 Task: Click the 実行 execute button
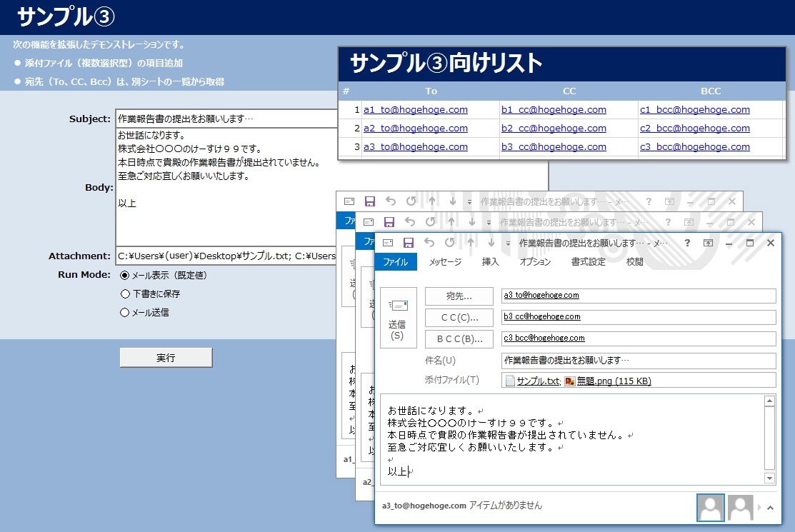(x=166, y=358)
